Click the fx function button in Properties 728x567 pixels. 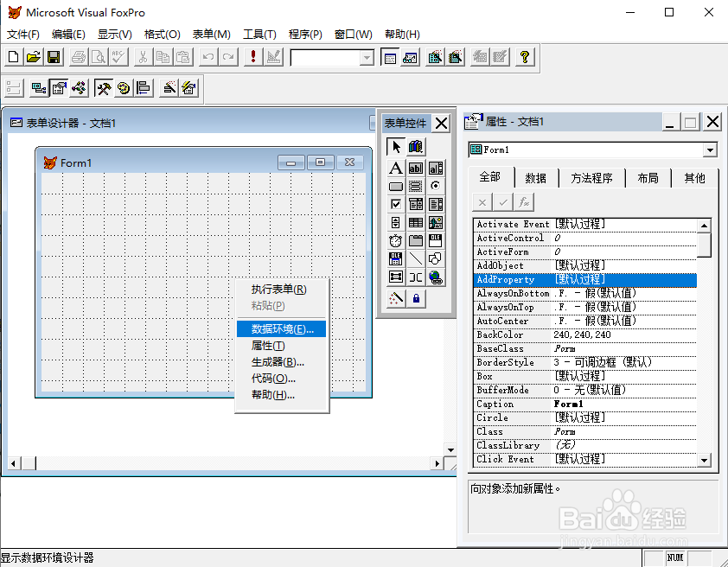pyautogui.click(x=524, y=202)
